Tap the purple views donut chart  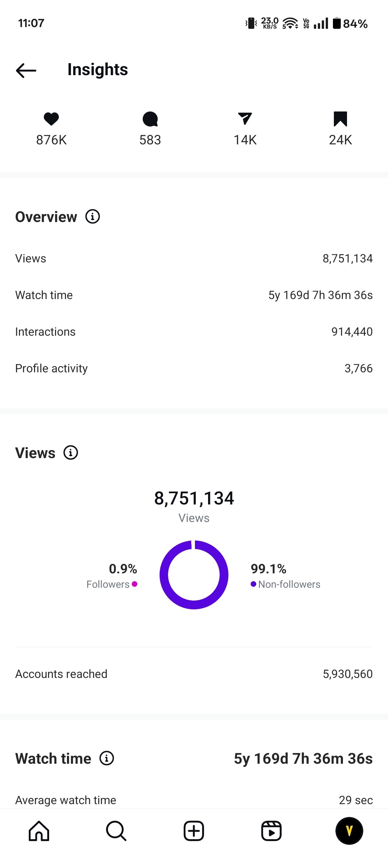194,575
